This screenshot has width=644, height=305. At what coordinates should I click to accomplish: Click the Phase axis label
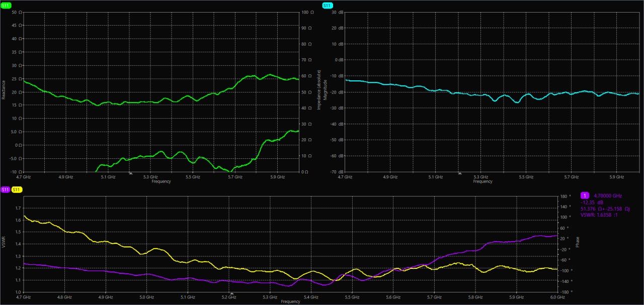point(578,242)
